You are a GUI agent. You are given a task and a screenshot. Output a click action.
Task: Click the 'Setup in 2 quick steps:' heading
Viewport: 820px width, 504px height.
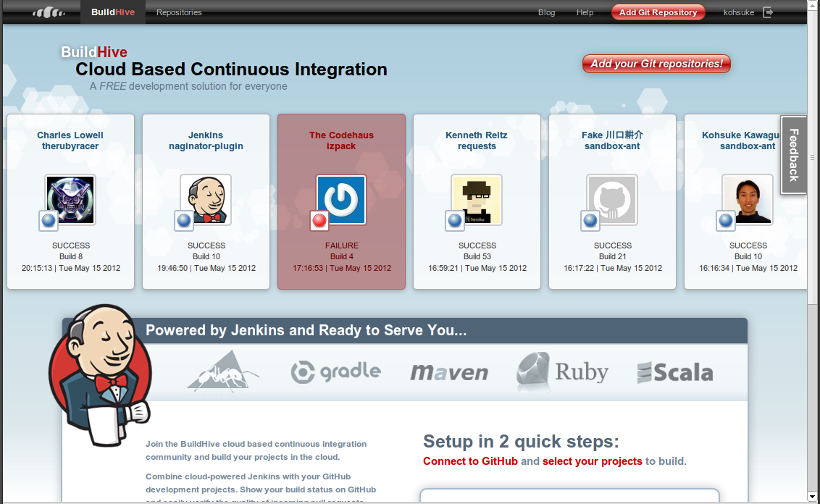pos(521,441)
